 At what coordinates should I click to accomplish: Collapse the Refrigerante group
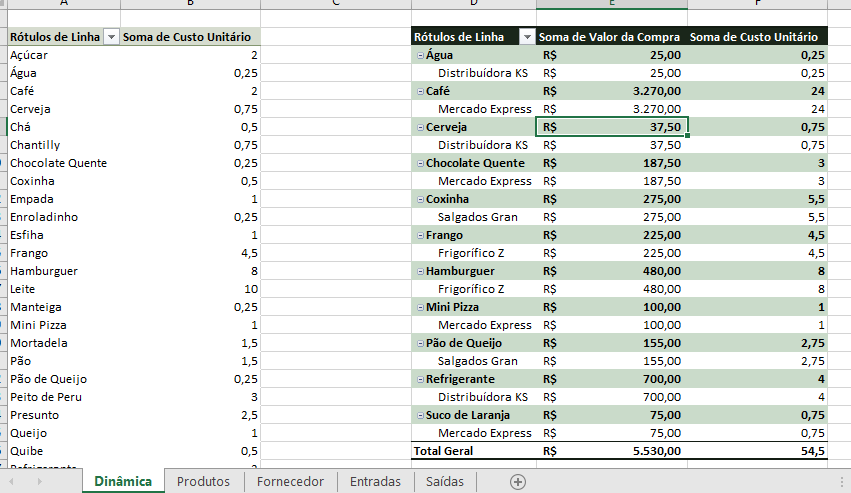[420, 379]
